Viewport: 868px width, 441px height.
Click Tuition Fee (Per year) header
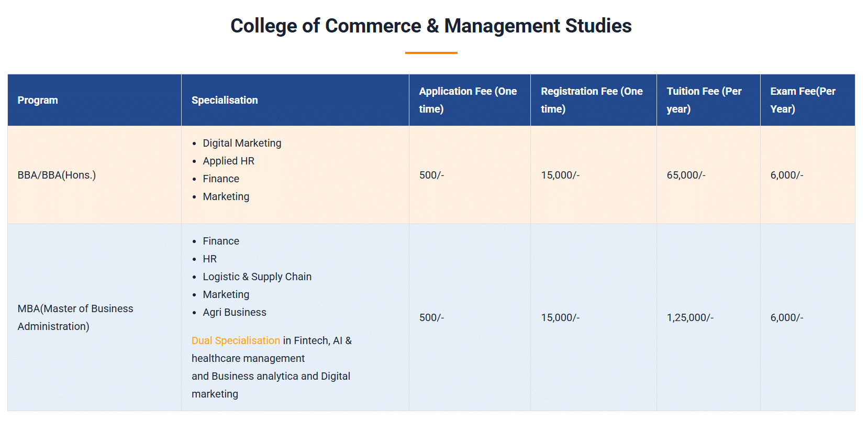tap(704, 100)
